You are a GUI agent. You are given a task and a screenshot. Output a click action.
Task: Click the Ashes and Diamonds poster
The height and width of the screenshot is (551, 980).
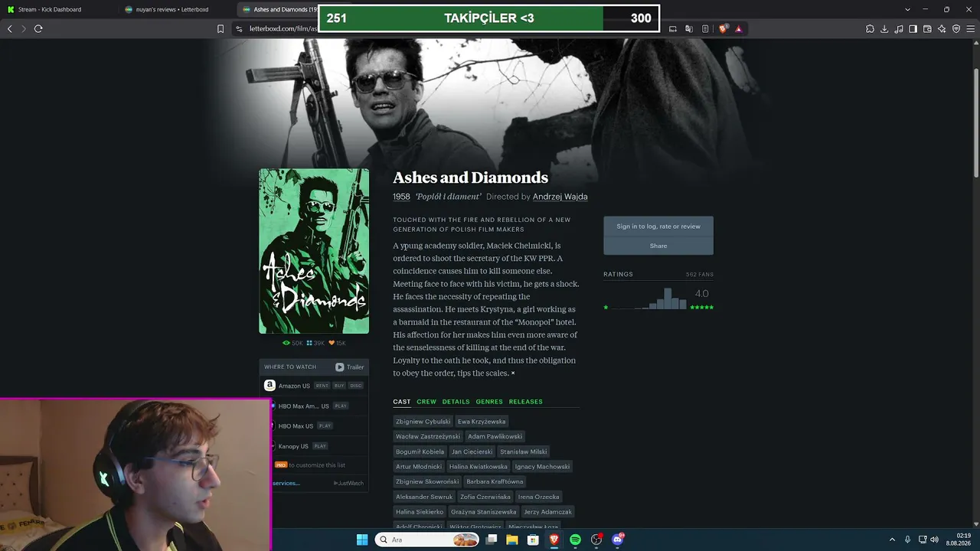pyautogui.click(x=314, y=251)
